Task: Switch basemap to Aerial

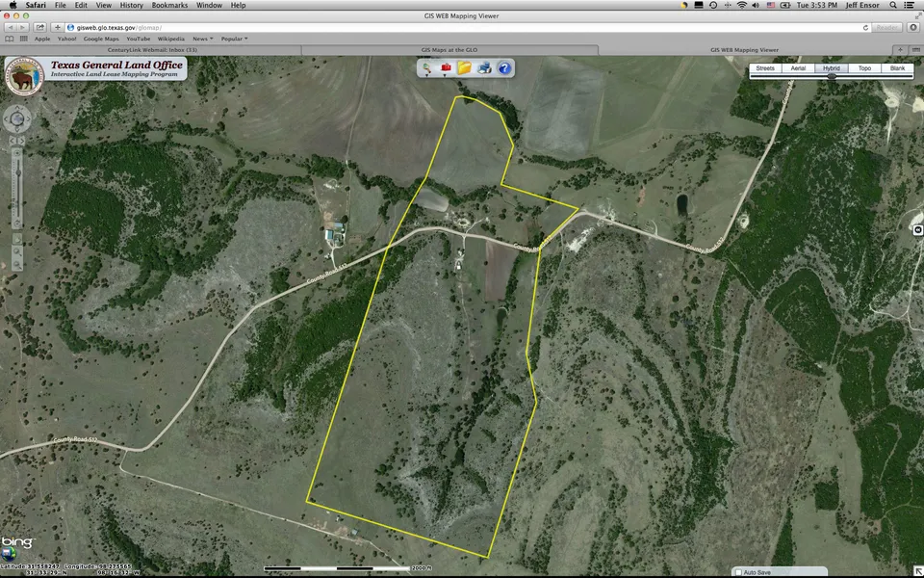Action: point(798,68)
